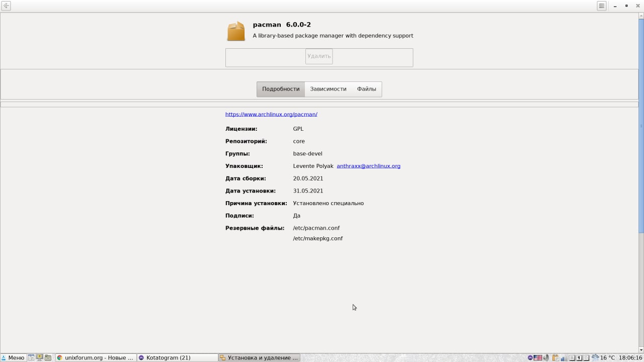
Task: Toggle the Caps Lock A indicator
Action: tap(572, 358)
